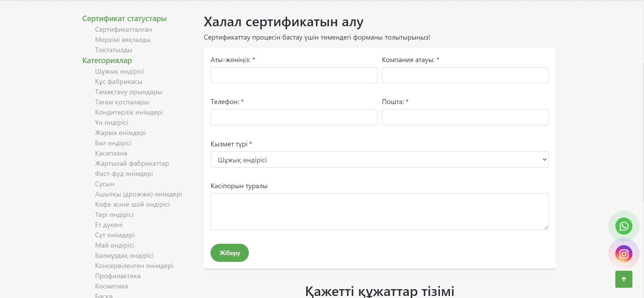Focus the Компания атауы field
Screen dimensions: 644x298
coord(465,75)
